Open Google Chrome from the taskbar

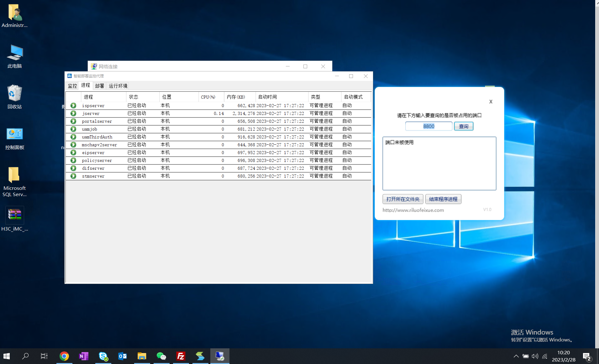coord(64,356)
